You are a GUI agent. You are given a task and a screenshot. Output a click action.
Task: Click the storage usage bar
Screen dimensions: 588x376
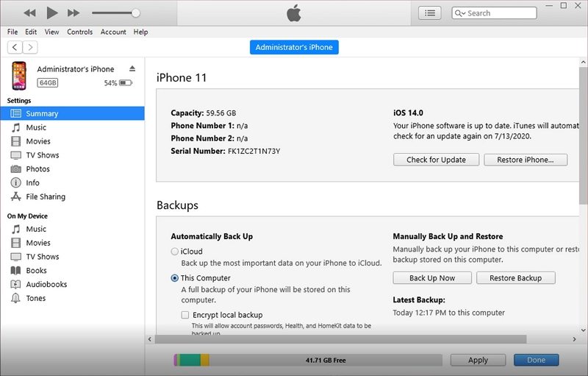[x=308, y=361]
